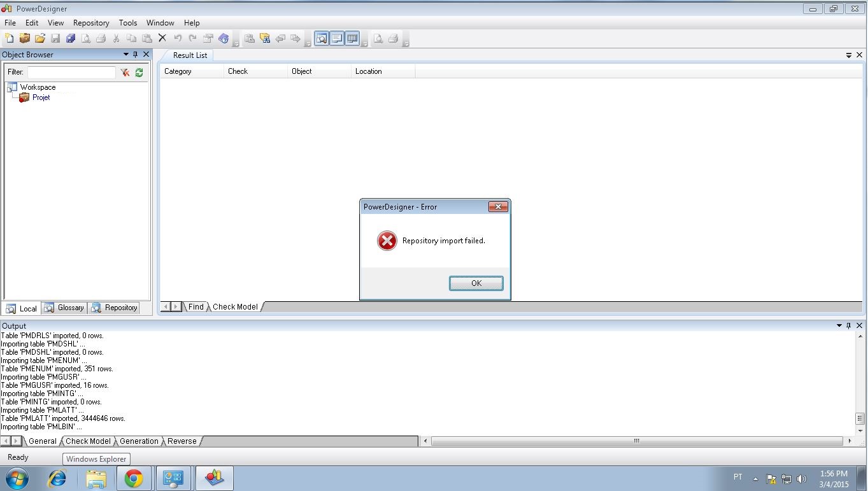Click the Save disk icon
The height and width of the screenshot is (491, 868).
click(55, 38)
